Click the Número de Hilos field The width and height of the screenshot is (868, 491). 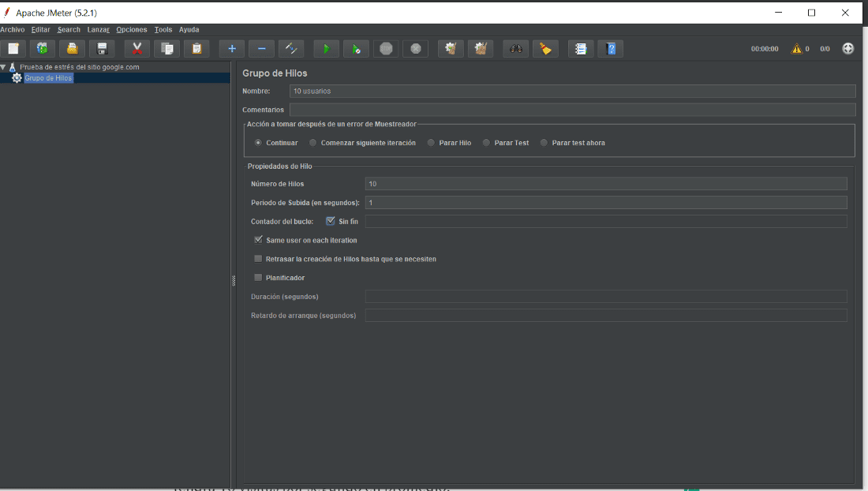point(608,183)
